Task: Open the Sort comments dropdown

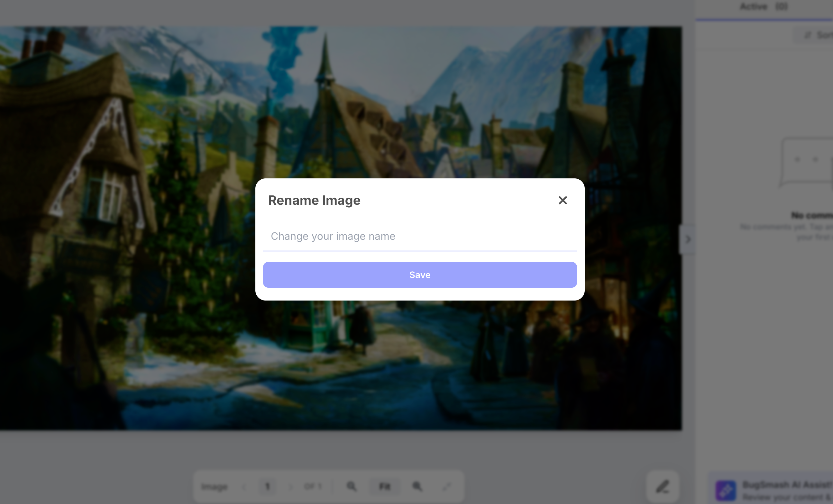Action: point(818,35)
